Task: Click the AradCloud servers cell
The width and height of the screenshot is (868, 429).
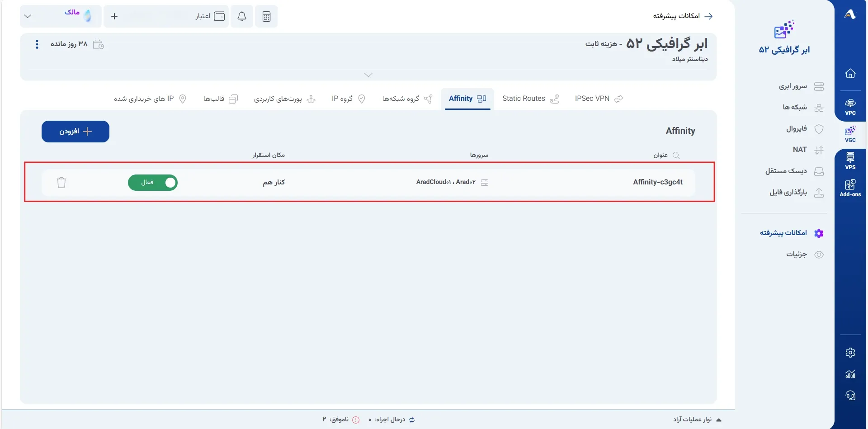Action: pos(452,182)
